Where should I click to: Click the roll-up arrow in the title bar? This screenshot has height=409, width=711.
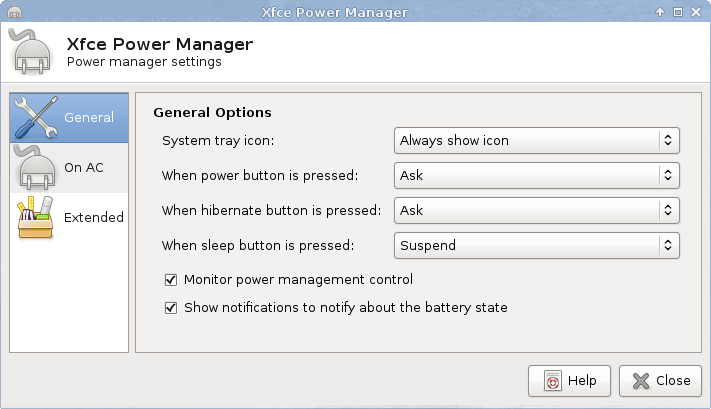(660, 12)
